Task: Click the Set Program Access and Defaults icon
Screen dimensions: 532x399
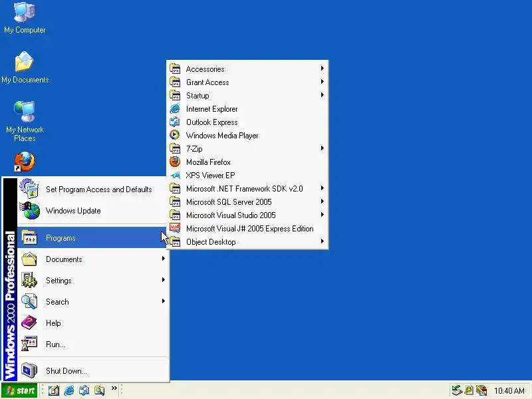Action: point(29,189)
